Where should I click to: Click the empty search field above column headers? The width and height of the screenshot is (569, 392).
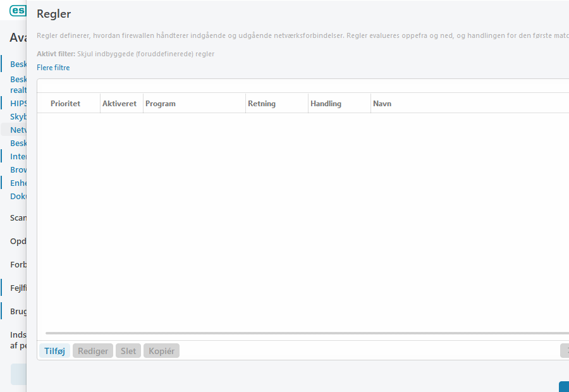click(x=303, y=86)
